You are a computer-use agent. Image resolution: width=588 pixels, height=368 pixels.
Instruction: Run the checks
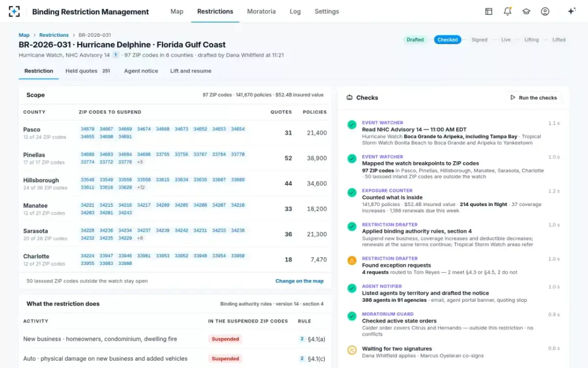(534, 98)
